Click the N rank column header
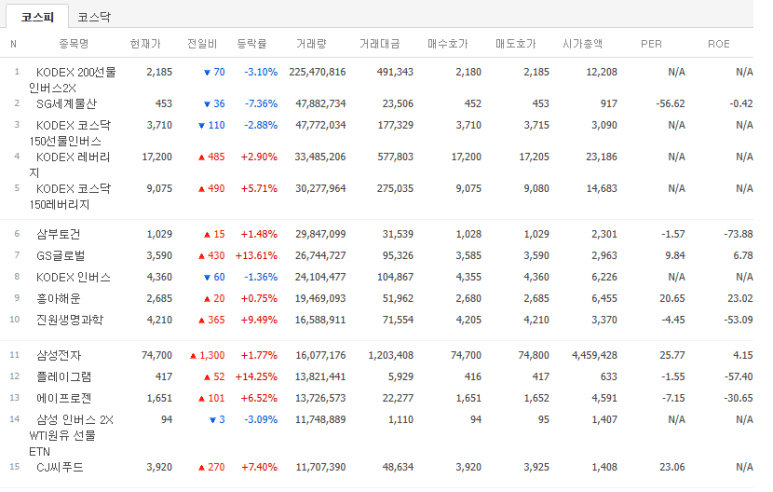Image resolution: width=773 pixels, height=492 pixels. (x=13, y=44)
